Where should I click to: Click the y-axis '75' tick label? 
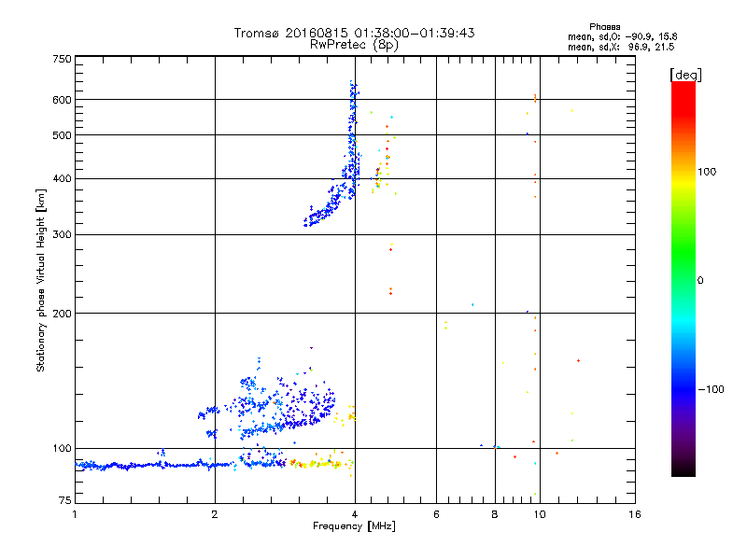pyautogui.click(x=65, y=500)
